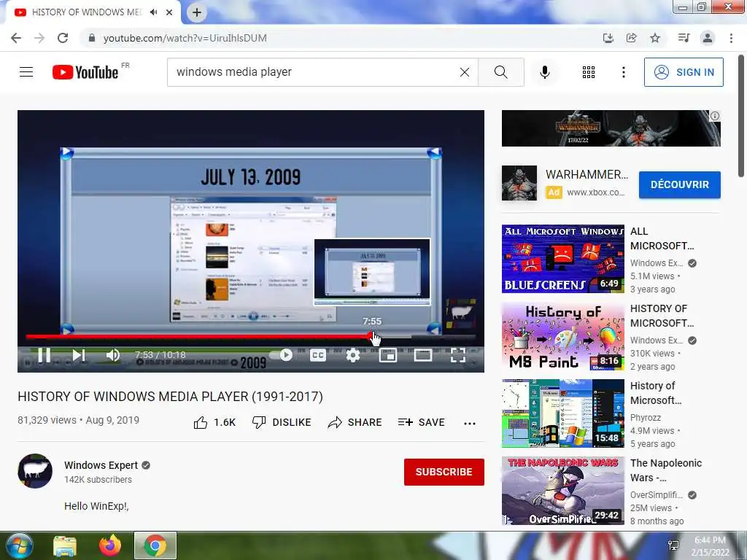Open the media control button in Chrome

pos(684,38)
